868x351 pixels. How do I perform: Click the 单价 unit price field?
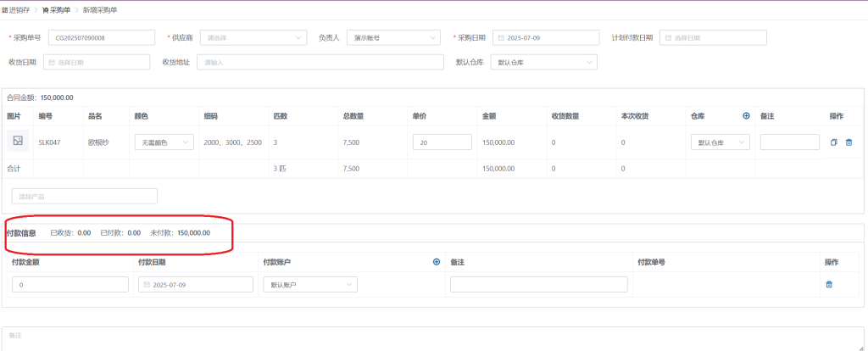(442, 142)
